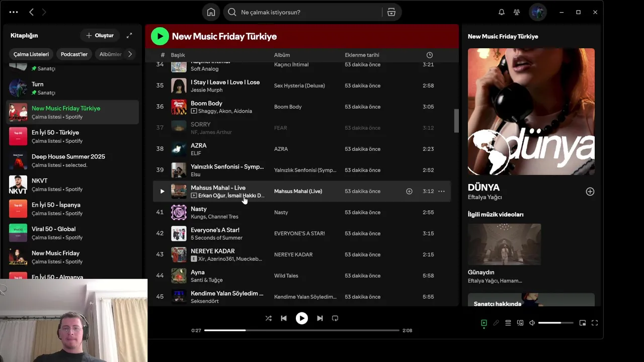Open 5 Seconds of Summer artist link
This screenshot has height=362, width=644.
[x=216, y=238]
